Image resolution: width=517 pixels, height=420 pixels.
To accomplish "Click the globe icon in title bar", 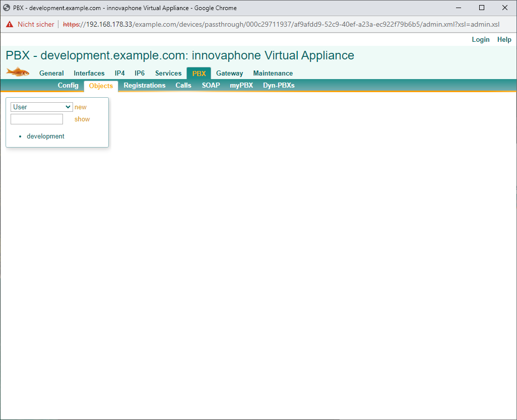I will coord(7,8).
